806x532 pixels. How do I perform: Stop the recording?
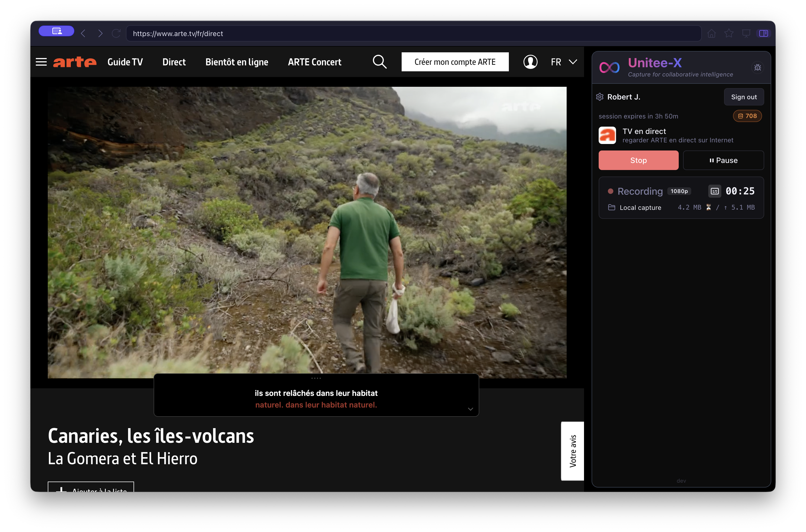point(638,160)
